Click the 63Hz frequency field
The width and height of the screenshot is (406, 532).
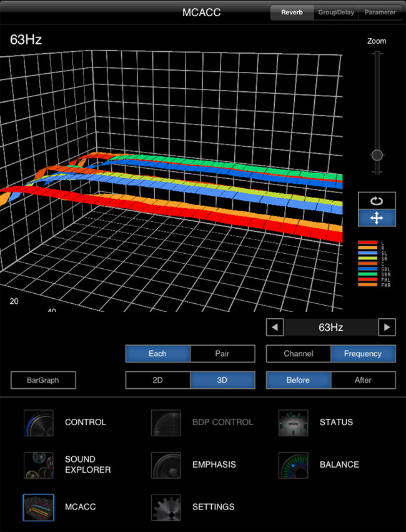click(x=331, y=328)
